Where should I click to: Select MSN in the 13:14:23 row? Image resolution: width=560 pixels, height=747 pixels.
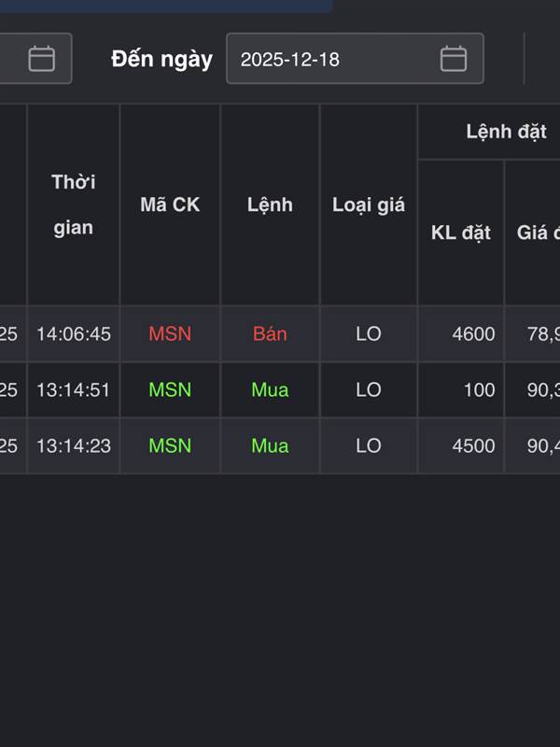point(170,445)
